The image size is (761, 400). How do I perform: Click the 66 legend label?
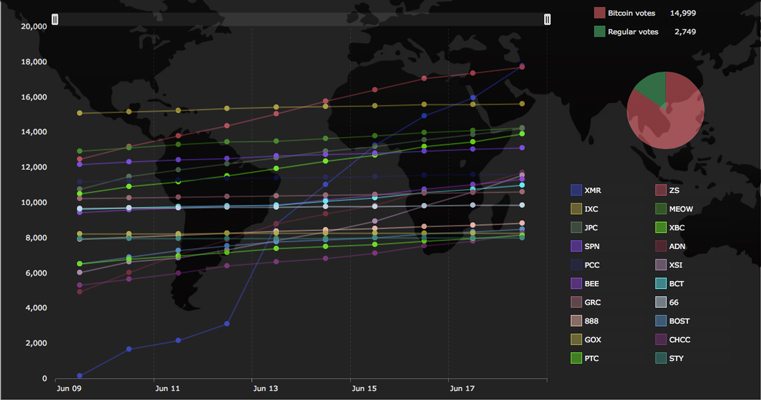click(674, 302)
